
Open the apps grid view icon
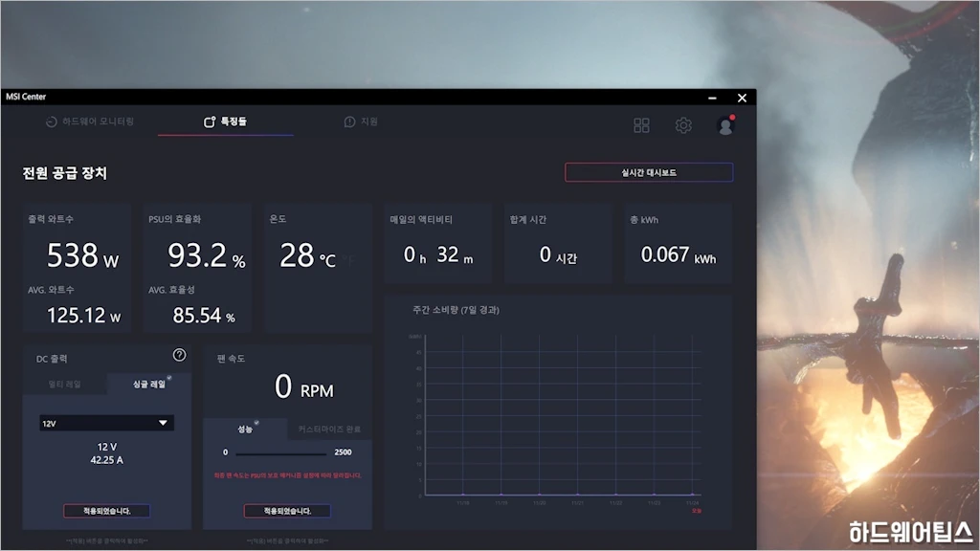pyautogui.click(x=641, y=125)
